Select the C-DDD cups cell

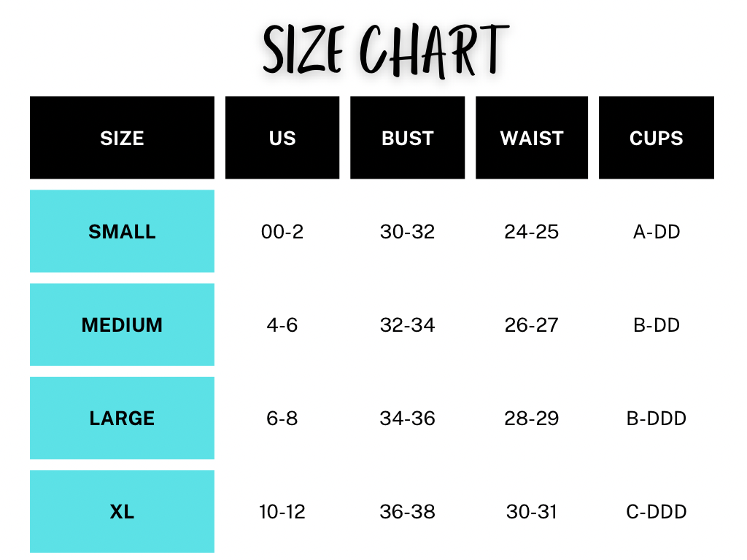point(656,512)
